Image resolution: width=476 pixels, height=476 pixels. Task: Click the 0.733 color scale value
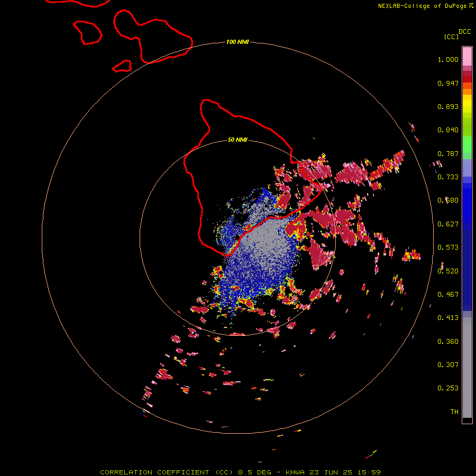[x=448, y=177]
